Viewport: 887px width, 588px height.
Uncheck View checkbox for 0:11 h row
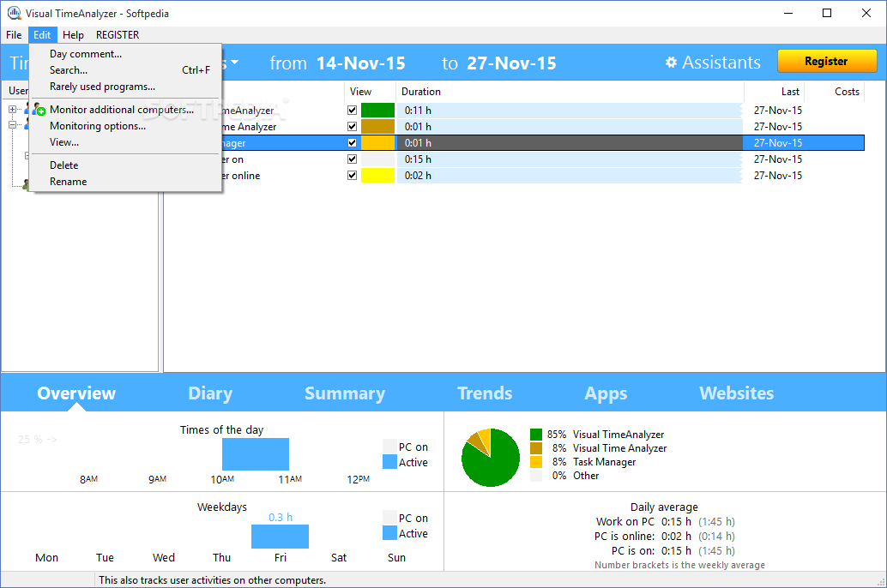pos(352,111)
